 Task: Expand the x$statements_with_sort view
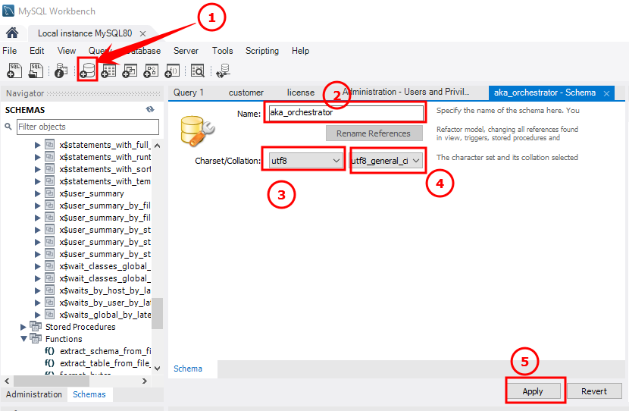point(37,169)
